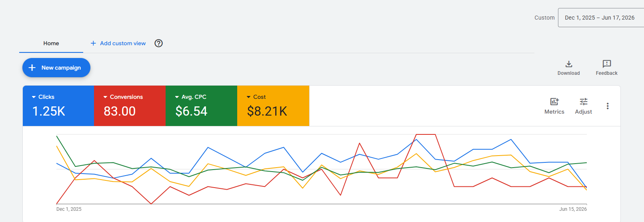Open the three-dot more options menu
644x222 pixels.
pyautogui.click(x=608, y=106)
